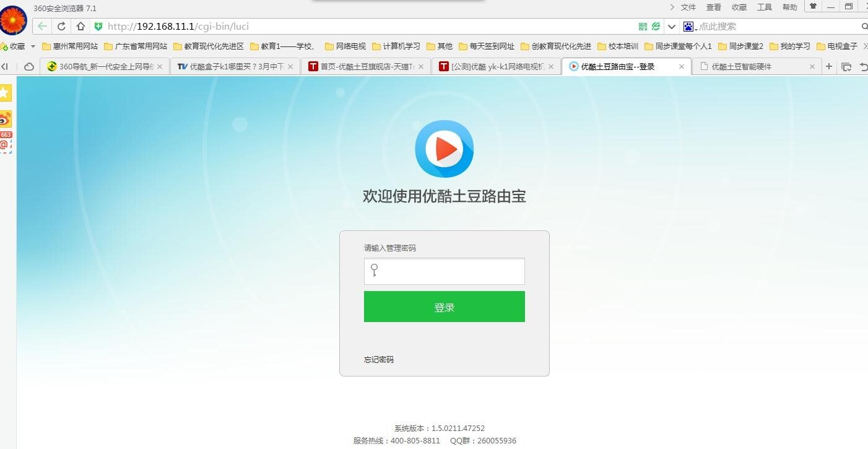Click the browser back arrow button

point(42,26)
